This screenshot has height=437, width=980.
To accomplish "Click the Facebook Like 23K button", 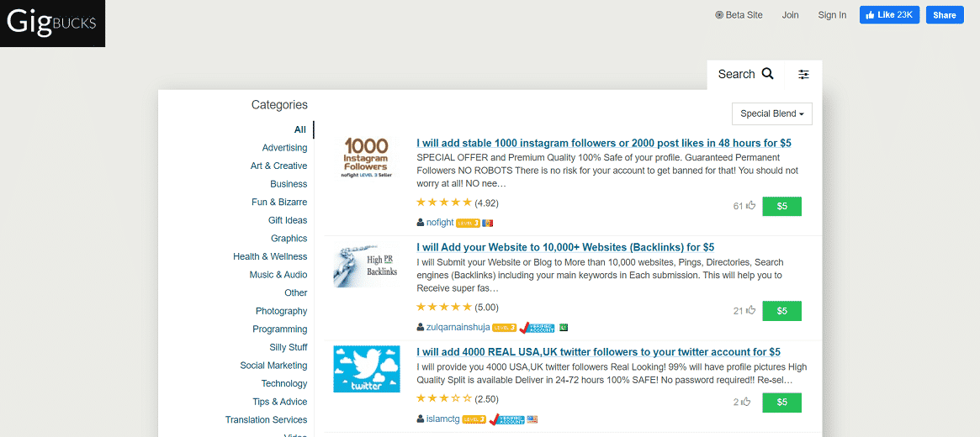I will [889, 15].
